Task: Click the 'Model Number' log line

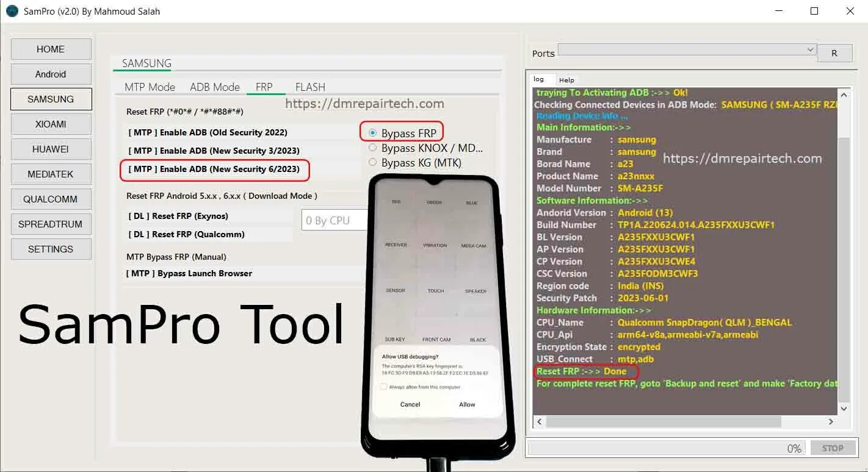Action: point(599,188)
